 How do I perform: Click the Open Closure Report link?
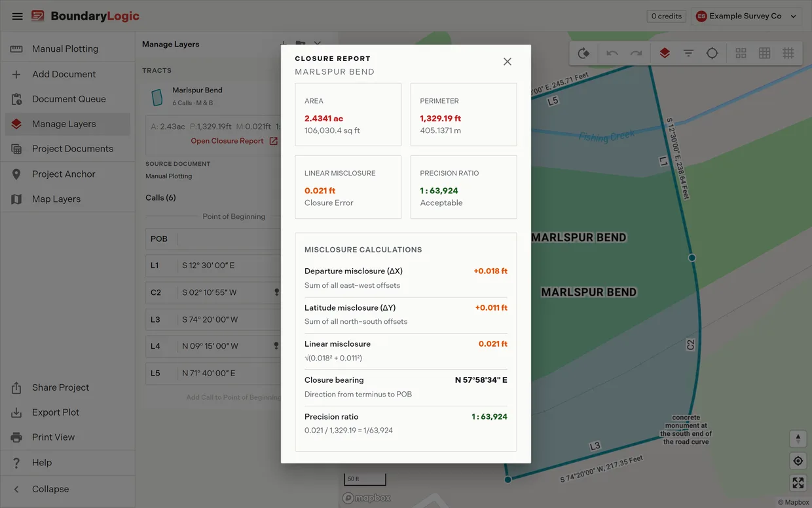(x=227, y=141)
